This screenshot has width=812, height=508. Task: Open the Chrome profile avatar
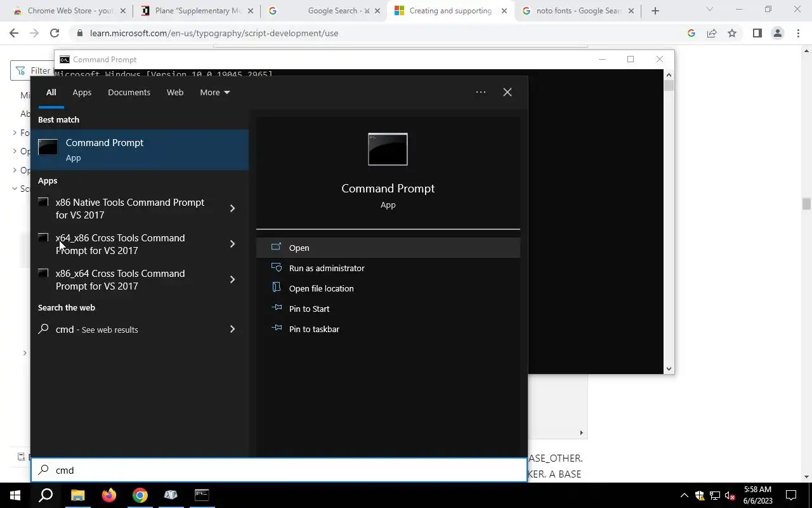pos(777,33)
